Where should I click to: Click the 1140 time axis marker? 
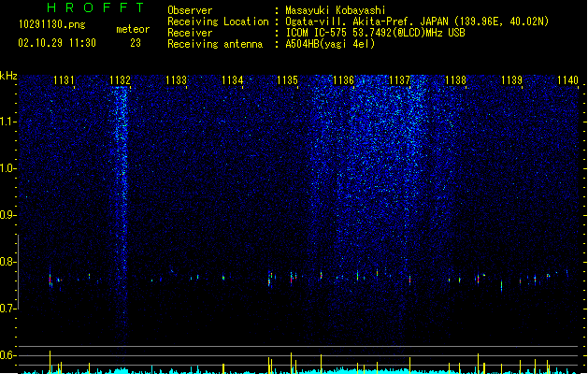pos(567,80)
